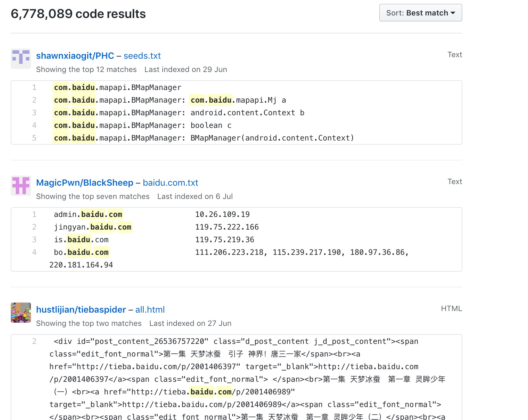This screenshot has width=528, height=420.
Task: Click the shawnxiaogit avatar icon
Action: [21, 59]
